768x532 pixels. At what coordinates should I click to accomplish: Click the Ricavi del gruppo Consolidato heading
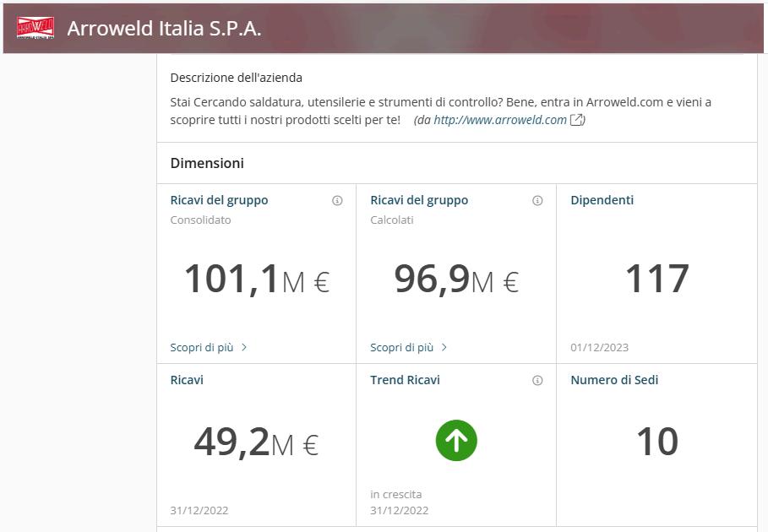coord(219,200)
